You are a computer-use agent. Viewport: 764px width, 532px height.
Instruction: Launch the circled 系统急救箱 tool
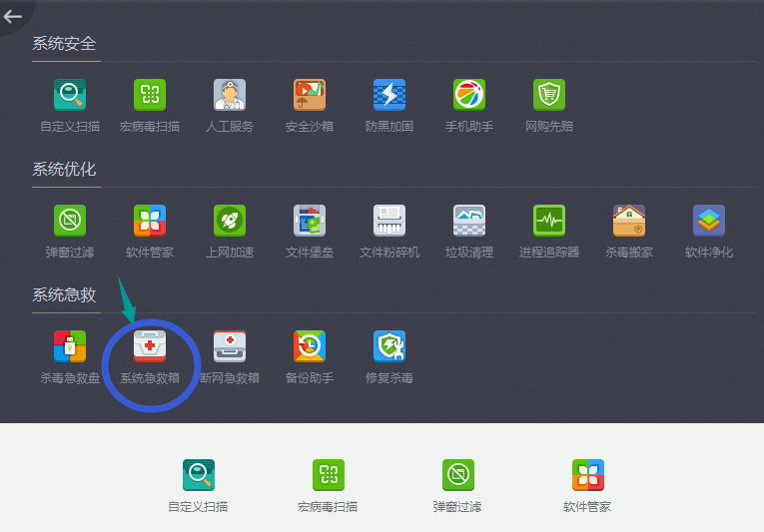(x=150, y=346)
